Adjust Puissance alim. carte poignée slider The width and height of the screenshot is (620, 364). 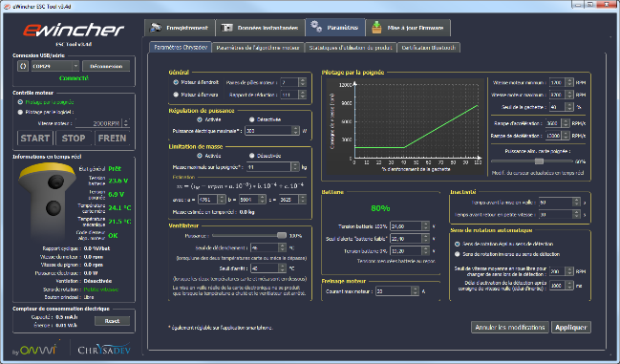[539, 161]
